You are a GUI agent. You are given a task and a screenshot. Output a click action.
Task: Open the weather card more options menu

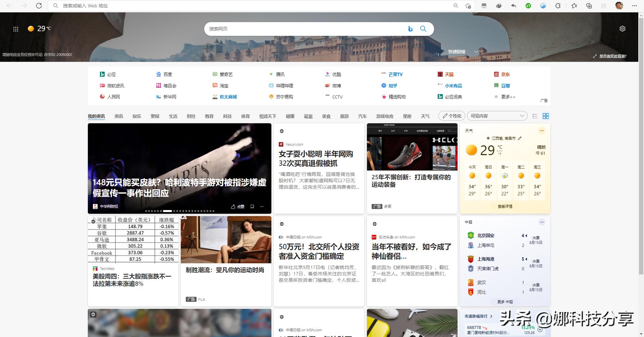542,131
